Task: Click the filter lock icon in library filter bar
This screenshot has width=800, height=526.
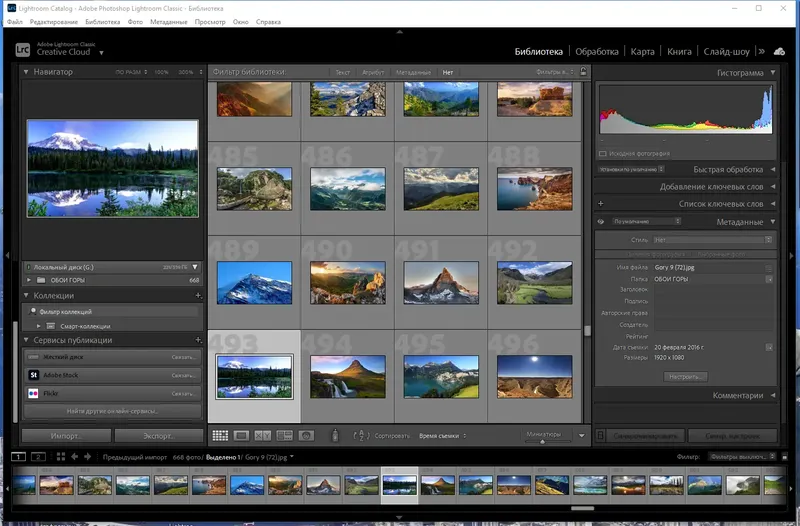Action: (585, 72)
